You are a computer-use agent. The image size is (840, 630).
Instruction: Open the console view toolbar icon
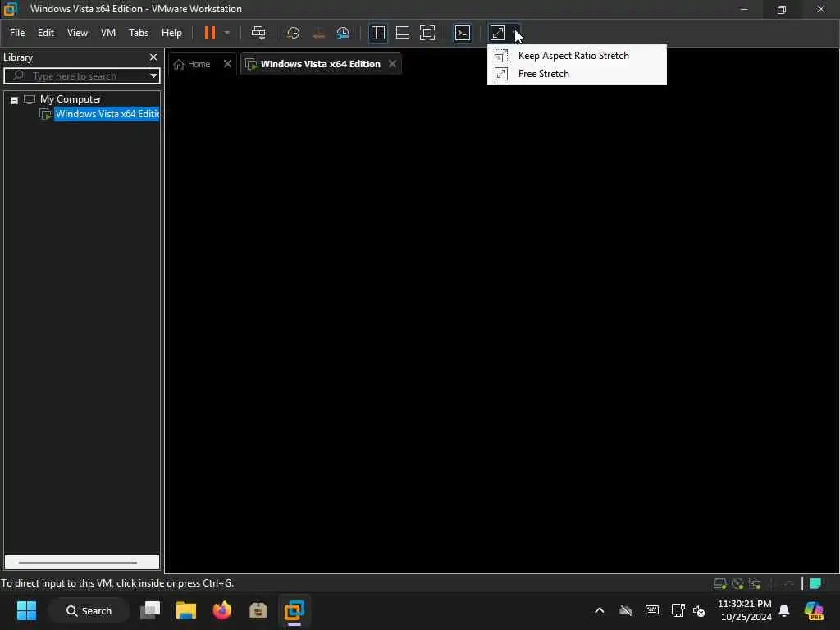[x=463, y=33]
